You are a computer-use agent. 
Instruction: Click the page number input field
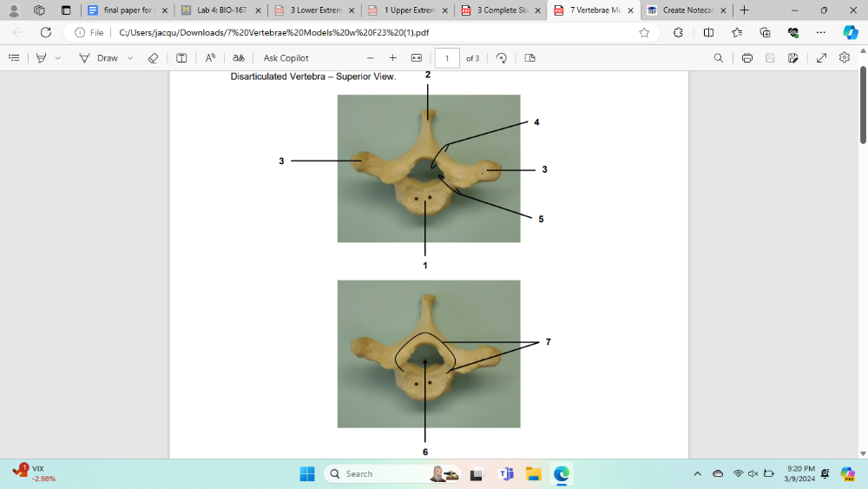pos(446,58)
